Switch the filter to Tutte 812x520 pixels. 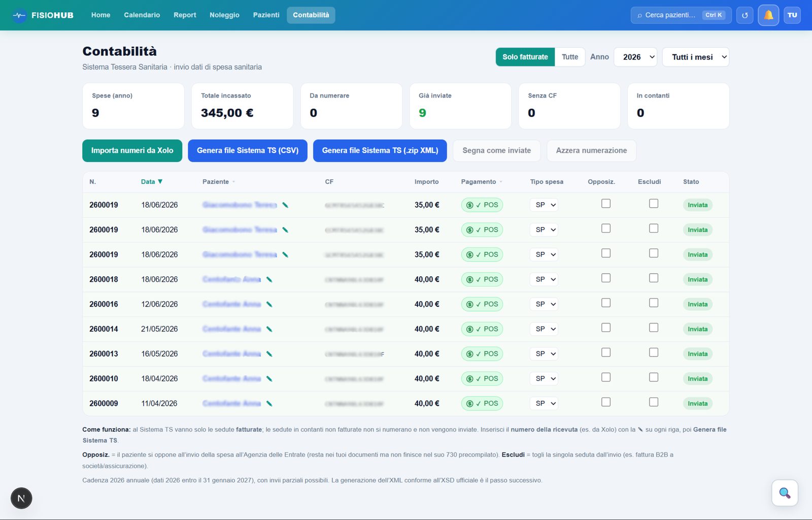coord(570,57)
